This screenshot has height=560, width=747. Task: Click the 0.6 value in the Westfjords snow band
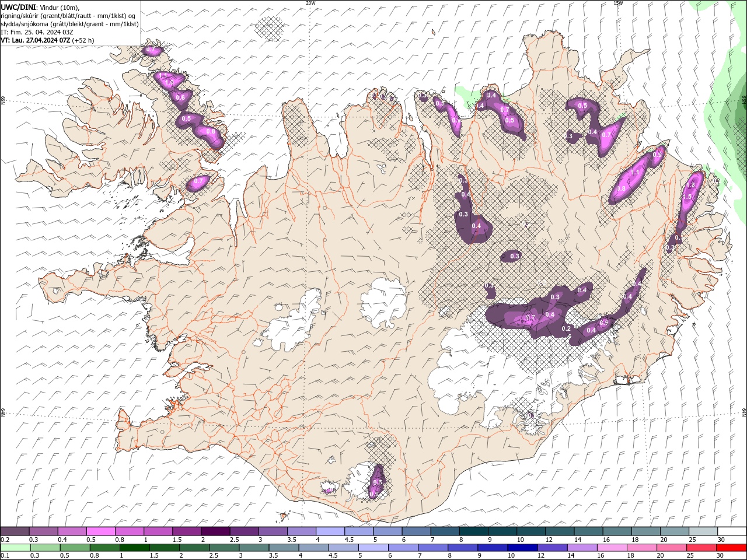[x=180, y=97]
